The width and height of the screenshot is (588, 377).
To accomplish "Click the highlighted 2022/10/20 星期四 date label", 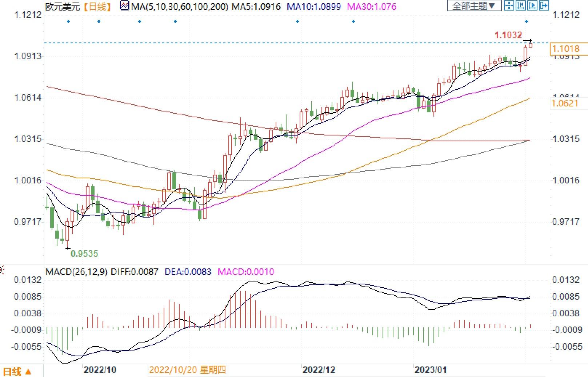I will (188, 370).
